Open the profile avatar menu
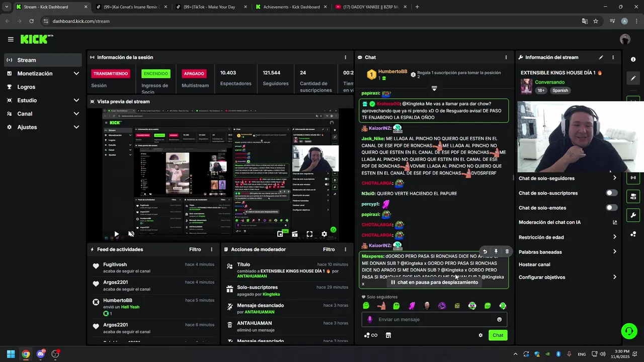The image size is (644, 362). coord(625,39)
